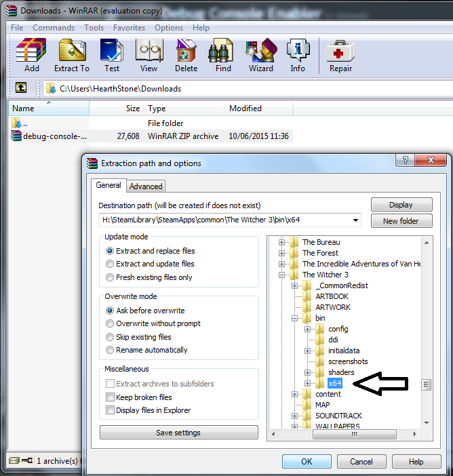
Task: Click the tree scroll-up arrow
Action: click(x=427, y=243)
